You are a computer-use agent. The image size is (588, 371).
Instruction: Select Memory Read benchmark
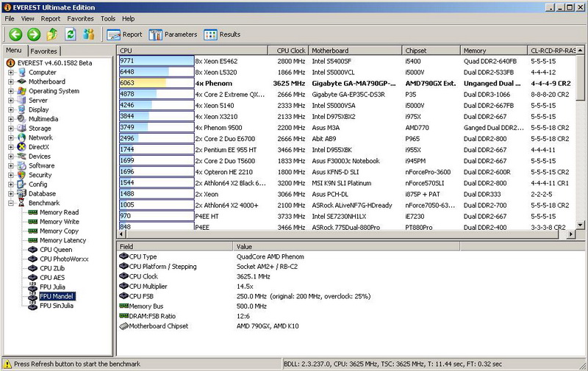59,212
